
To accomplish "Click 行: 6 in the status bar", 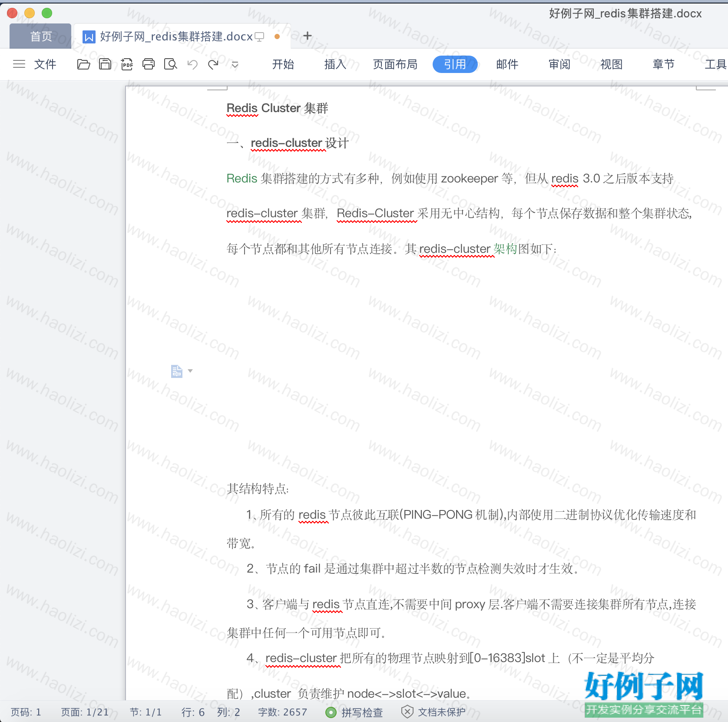I will click(x=193, y=712).
